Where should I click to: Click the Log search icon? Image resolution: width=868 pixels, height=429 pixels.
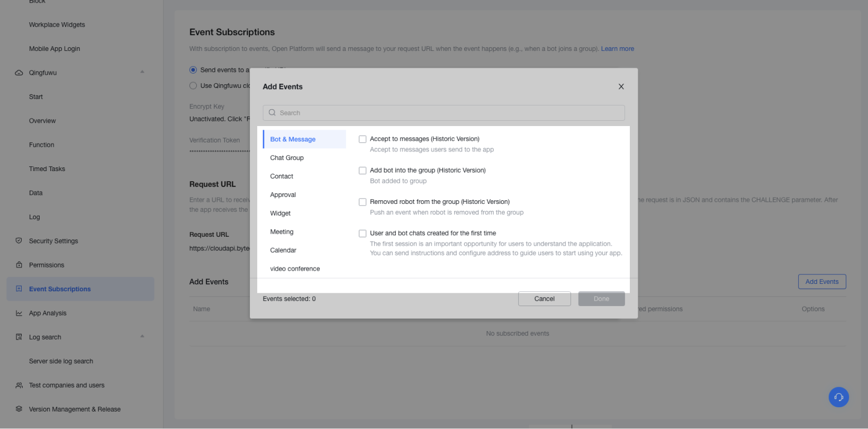point(19,337)
